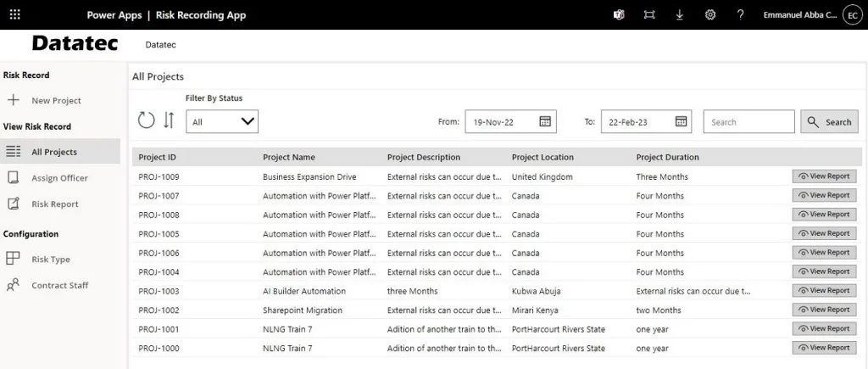This screenshot has height=369, width=868.
Task: Click the Teams icon in header
Action: [x=619, y=14]
